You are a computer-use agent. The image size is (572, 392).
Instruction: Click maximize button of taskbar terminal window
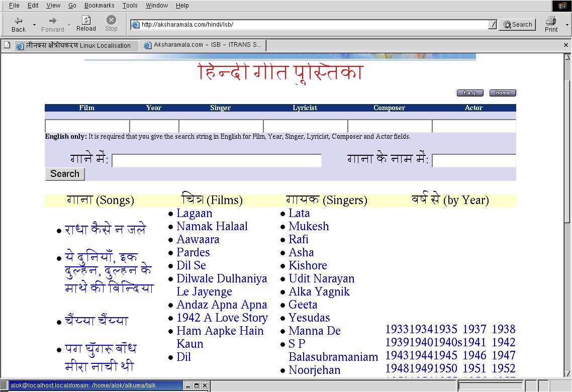pos(197,385)
